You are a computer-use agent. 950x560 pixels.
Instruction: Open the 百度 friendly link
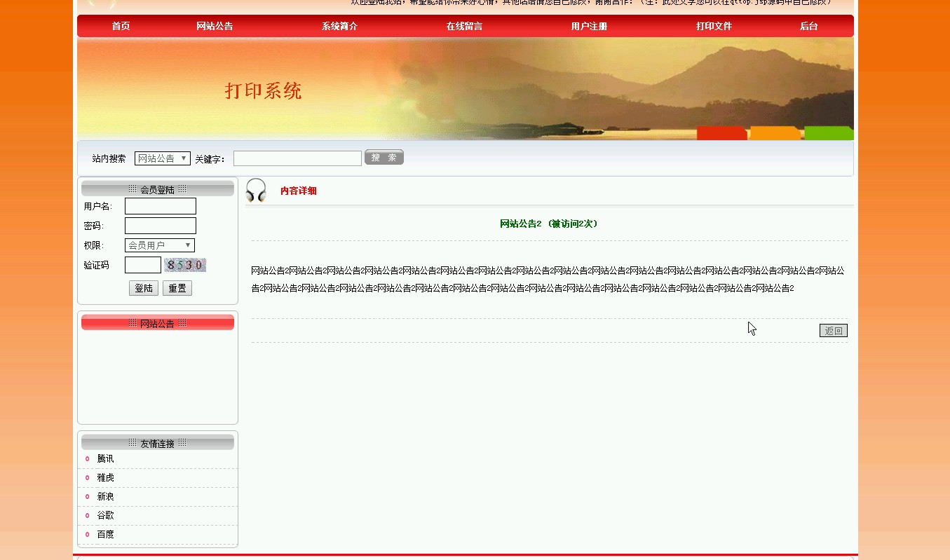[x=105, y=534]
